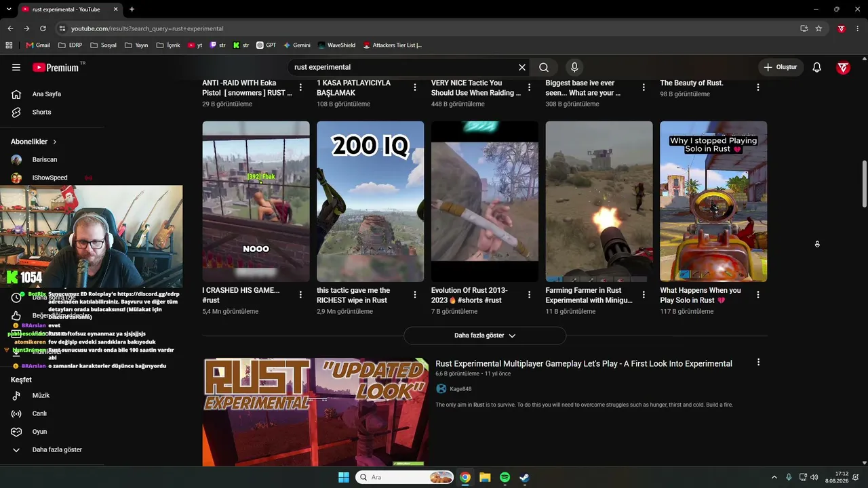
Task: Click the Chrome address bar URL
Action: (147, 28)
